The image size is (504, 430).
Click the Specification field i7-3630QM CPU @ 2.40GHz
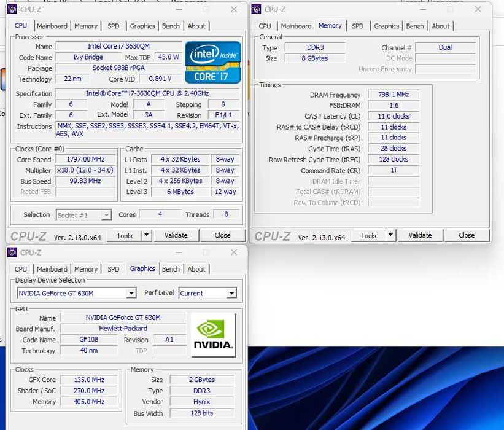[x=147, y=93]
